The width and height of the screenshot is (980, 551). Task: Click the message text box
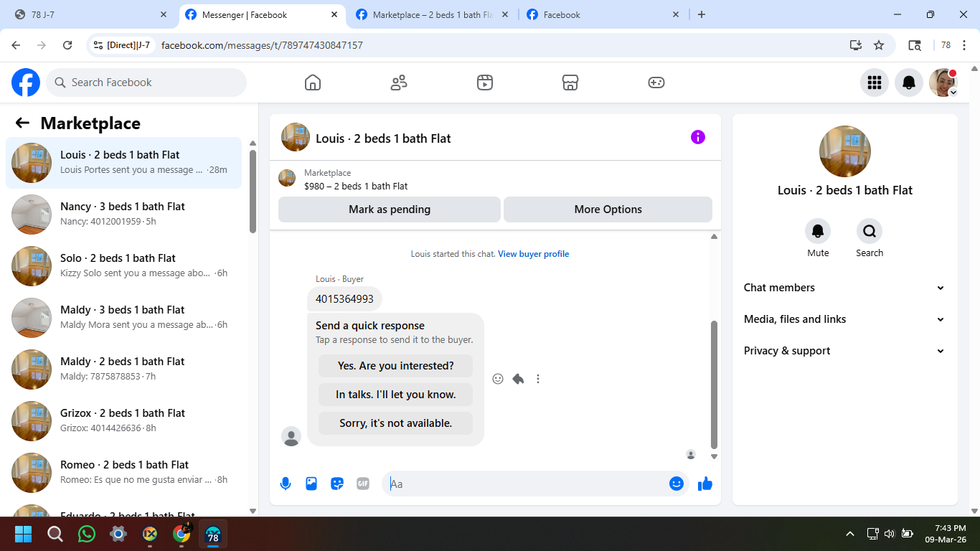point(527,484)
